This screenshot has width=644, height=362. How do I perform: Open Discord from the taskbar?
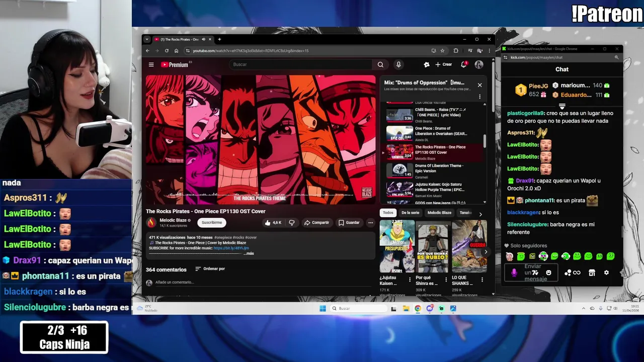[430, 309]
